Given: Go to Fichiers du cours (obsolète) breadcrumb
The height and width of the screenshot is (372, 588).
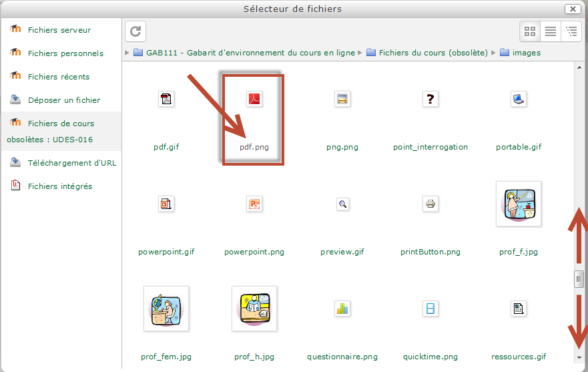Looking at the screenshot, I should point(432,53).
